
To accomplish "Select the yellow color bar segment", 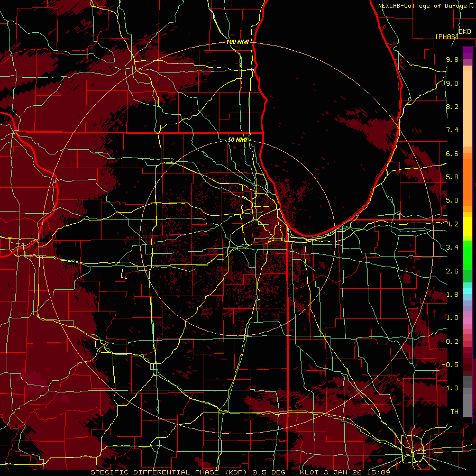I will pyautogui.click(x=467, y=226).
